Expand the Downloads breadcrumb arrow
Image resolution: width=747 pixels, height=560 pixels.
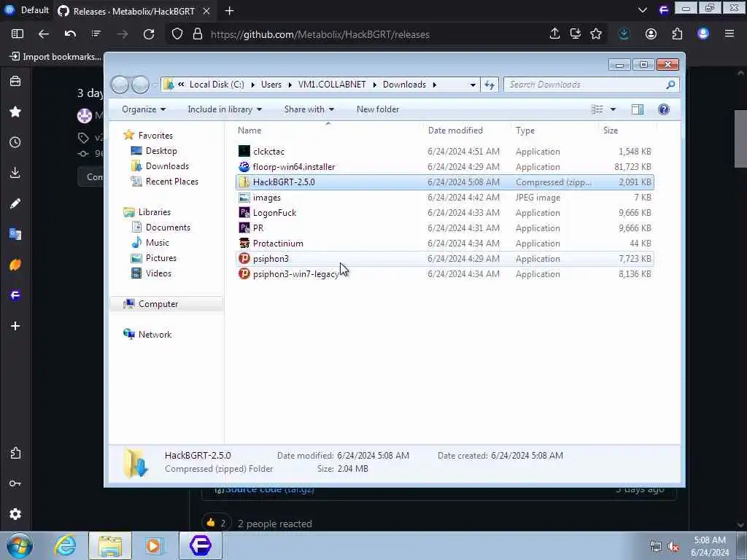tap(435, 85)
